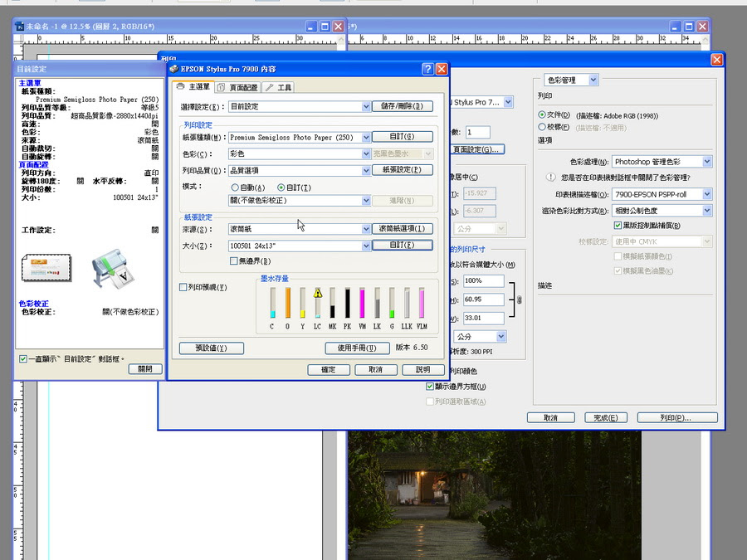The width and height of the screenshot is (747, 560).
Task: Click the 預設值(Y) defaults button
Action: (212, 348)
